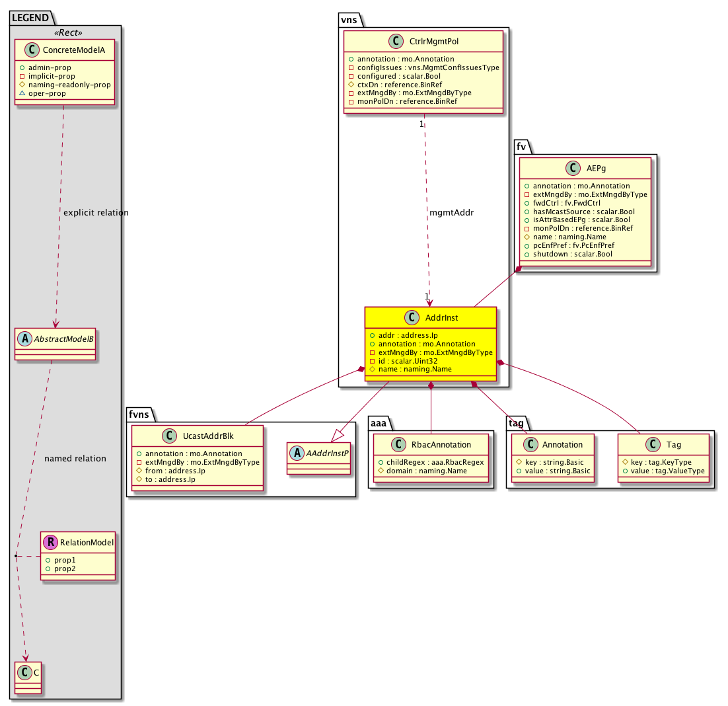Click the aaa package label

(x=380, y=424)
